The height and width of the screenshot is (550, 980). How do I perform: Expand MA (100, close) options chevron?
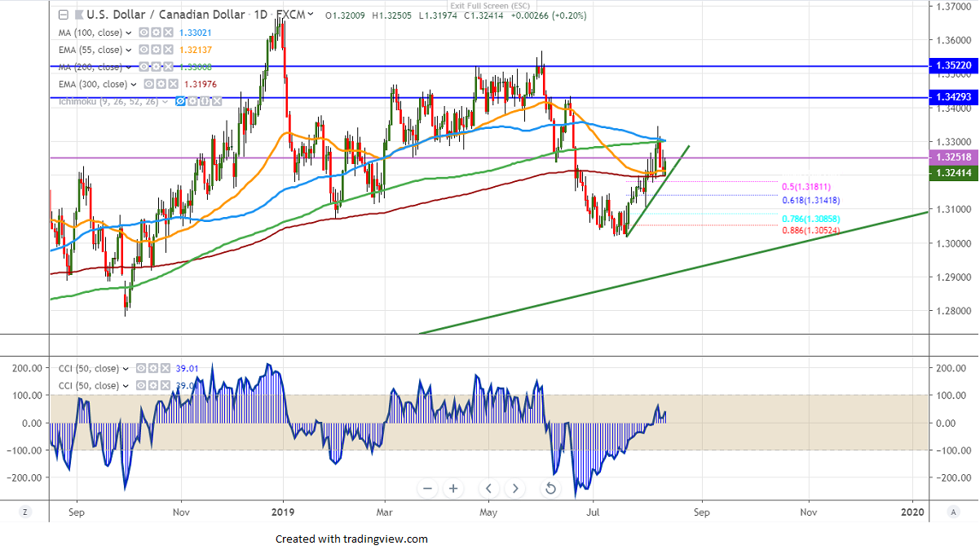[x=128, y=33]
